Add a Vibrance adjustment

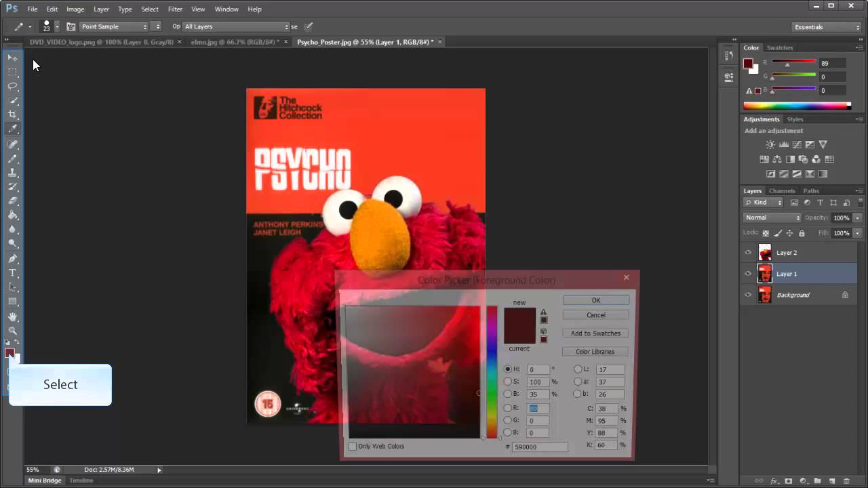click(x=823, y=144)
